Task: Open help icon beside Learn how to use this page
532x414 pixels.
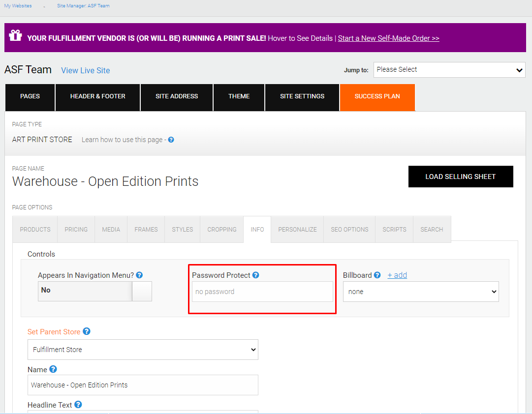Action: (x=171, y=140)
